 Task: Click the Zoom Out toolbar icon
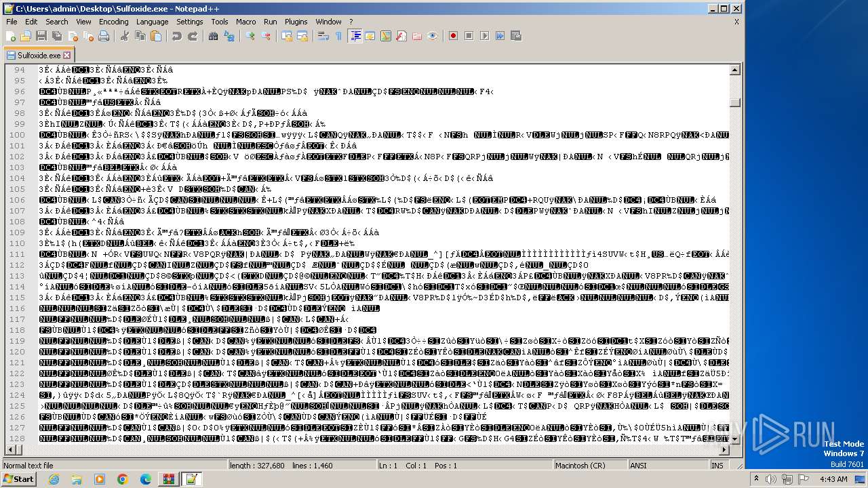pos(266,36)
